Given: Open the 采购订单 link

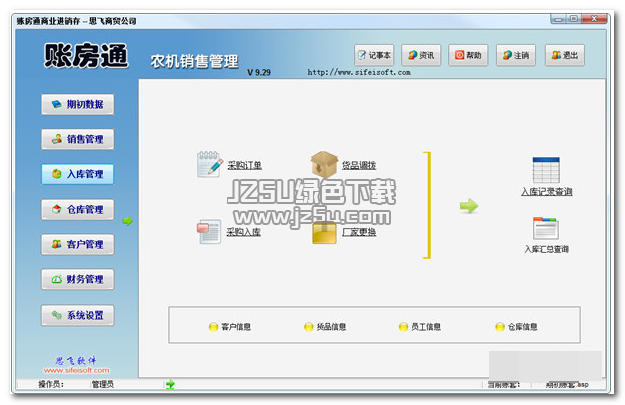Looking at the screenshot, I should (244, 165).
